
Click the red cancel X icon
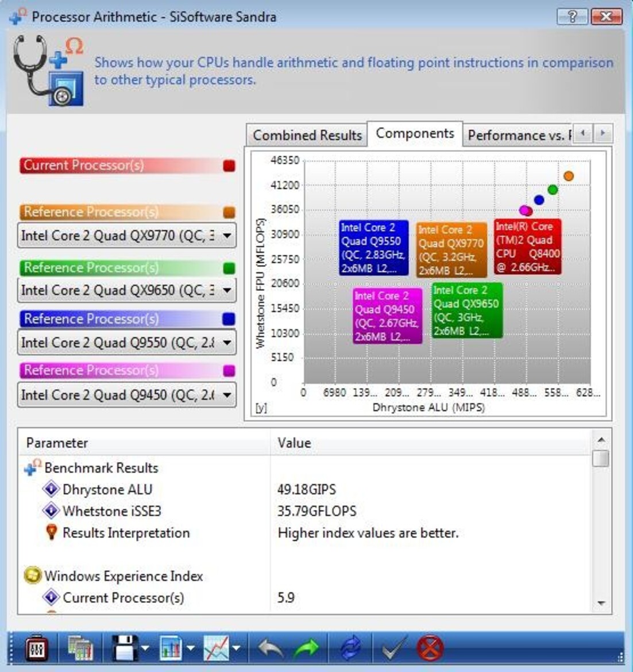point(430,648)
